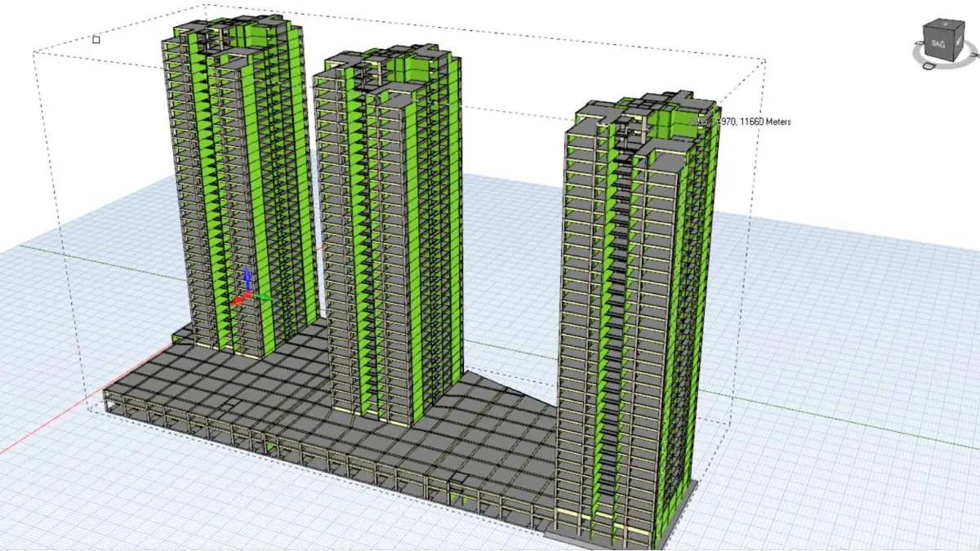Select the red X-axis arrow of the gizmo
980x551 pixels.
click(237, 301)
